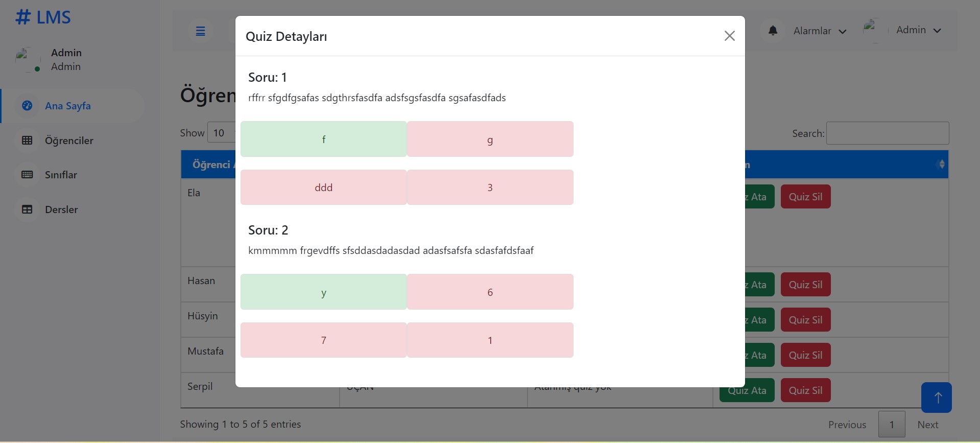Click the Öğrenciler table icon
The width and height of the screenshot is (980, 443).
(x=27, y=141)
